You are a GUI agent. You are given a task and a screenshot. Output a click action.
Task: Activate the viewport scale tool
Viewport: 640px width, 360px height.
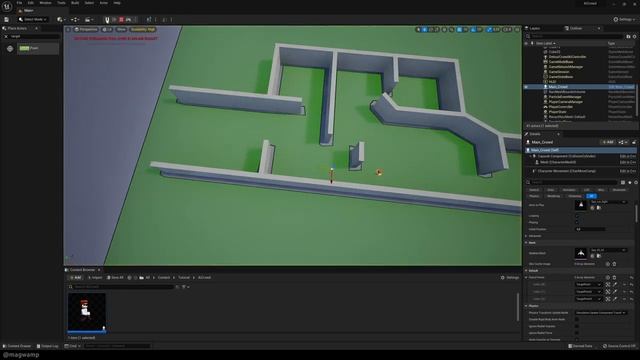coord(437,29)
